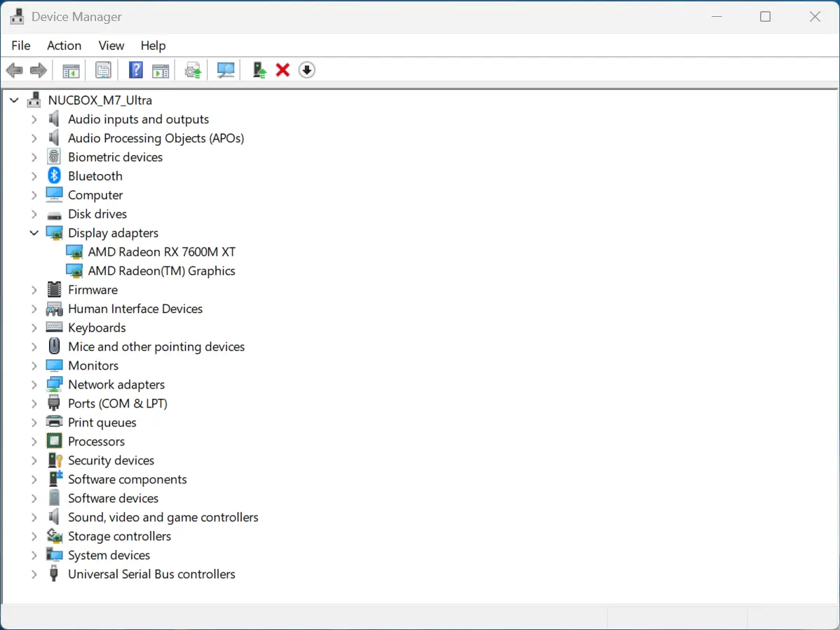Select Sound, video and game controllers label
Image resolution: width=840 pixels, height=630 pixels.
coord(163,518)
